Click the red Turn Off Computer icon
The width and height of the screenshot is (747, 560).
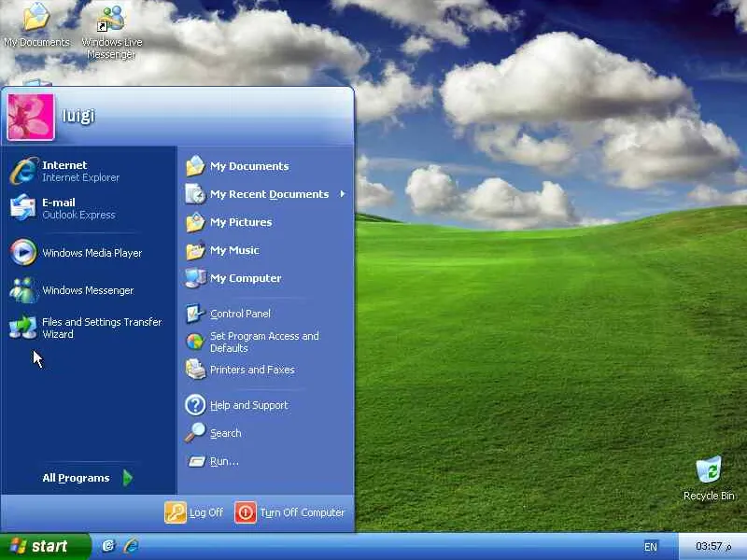[x=246, y=512]
